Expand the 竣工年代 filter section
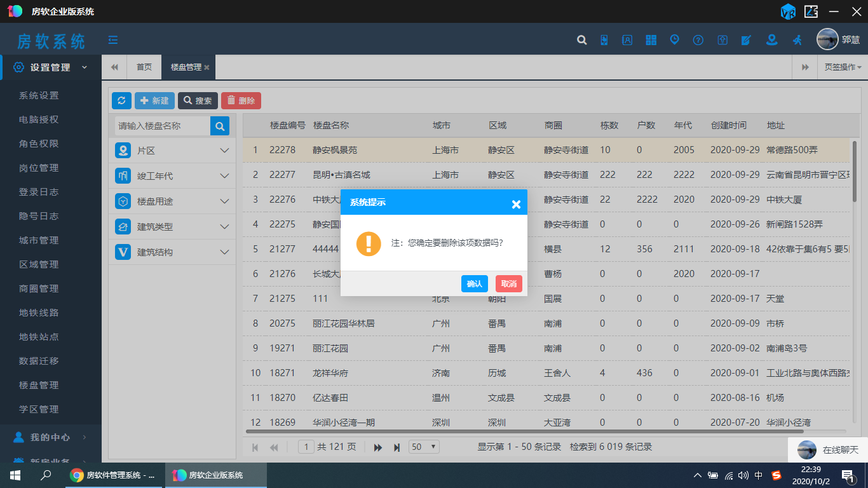 click(172, 176)
